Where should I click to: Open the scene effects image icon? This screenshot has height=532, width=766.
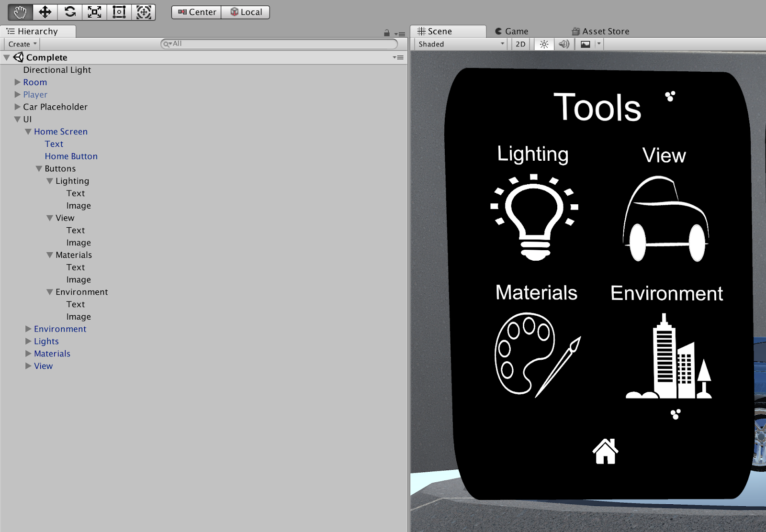586,44
